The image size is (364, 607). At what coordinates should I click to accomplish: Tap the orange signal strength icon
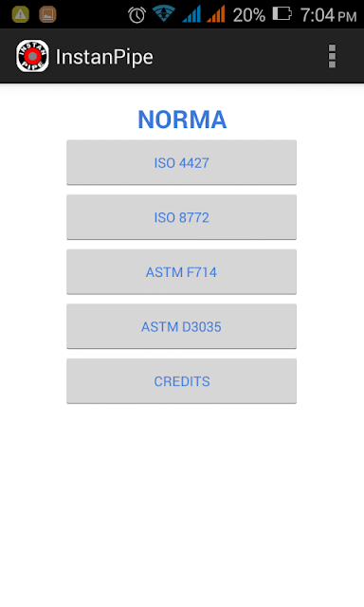216,14
